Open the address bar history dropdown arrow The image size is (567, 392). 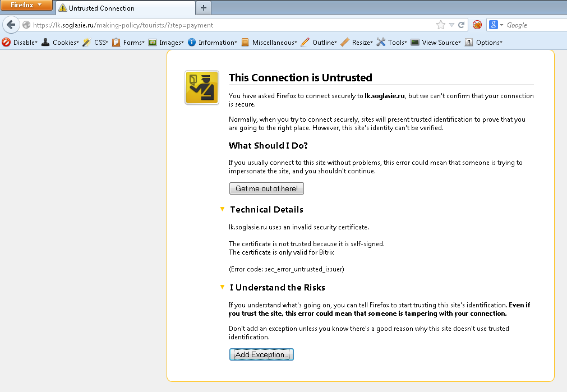click(451, 25)
